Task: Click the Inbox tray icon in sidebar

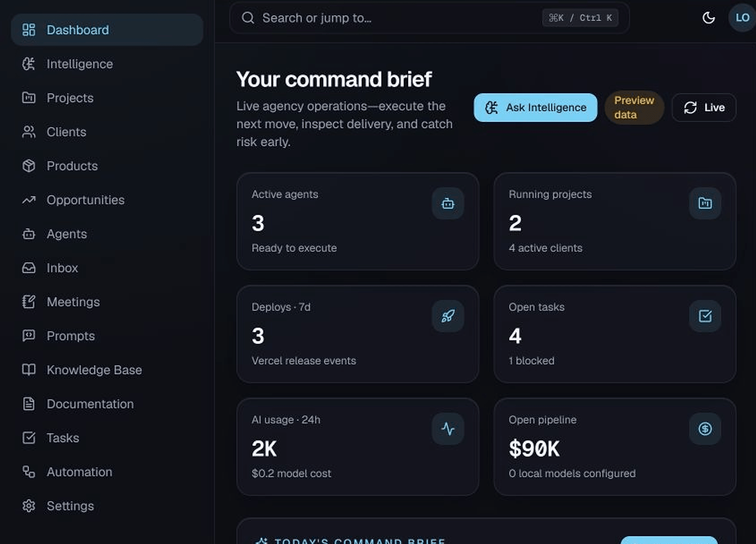Action: click(29, 268)
